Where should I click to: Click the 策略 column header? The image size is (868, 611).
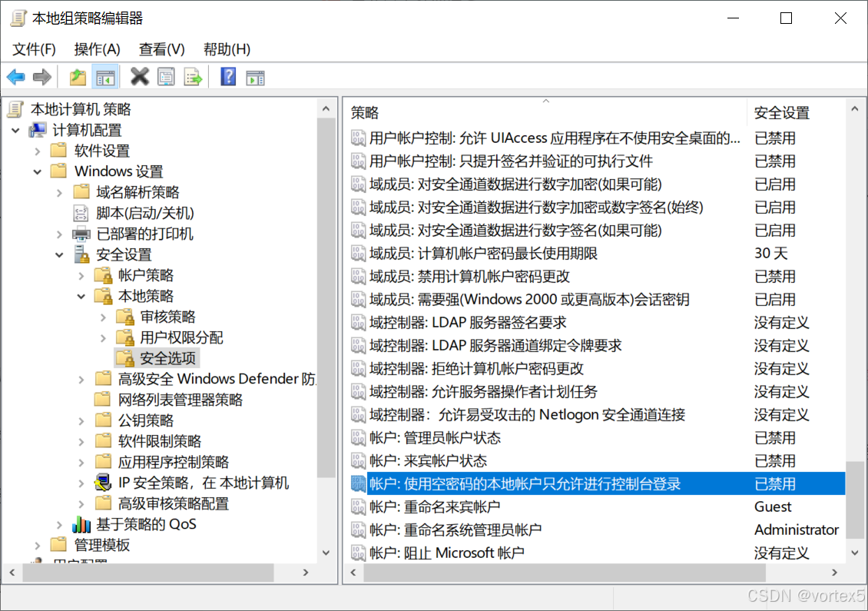pyautogui.click(x=545, y=112)
